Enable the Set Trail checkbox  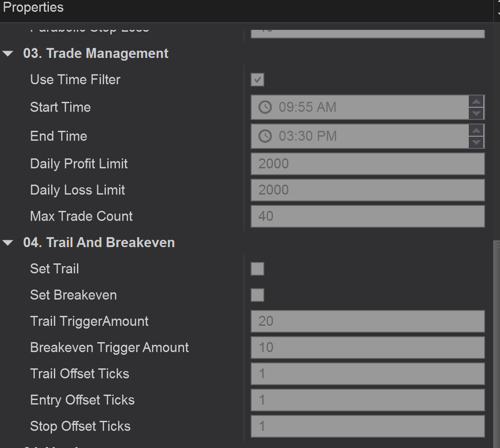pyautogui.click(x=257, y=269)
